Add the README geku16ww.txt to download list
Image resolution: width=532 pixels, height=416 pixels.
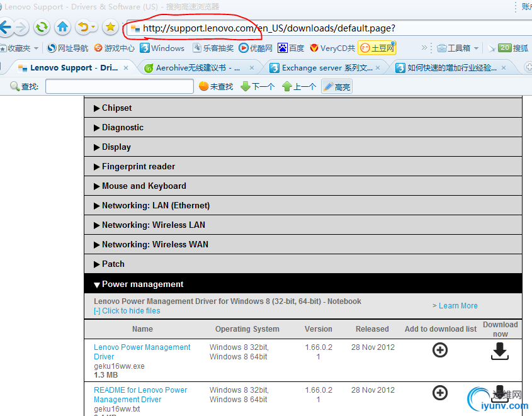tap(440, 393)
